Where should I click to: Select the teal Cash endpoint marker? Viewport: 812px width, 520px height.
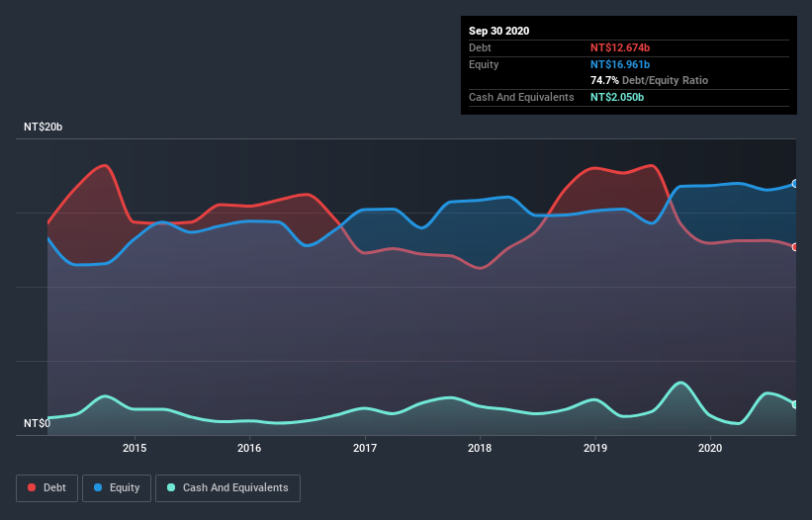tap(795, 404)
